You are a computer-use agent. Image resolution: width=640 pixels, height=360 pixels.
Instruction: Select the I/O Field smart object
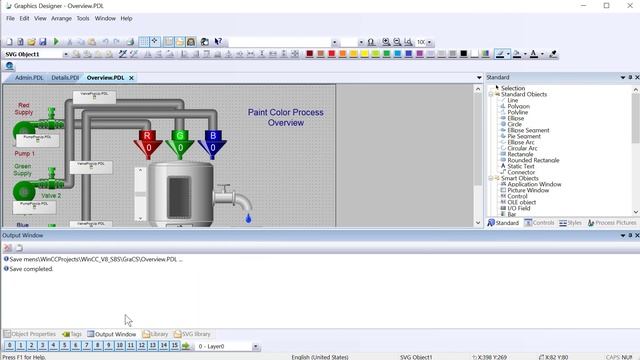518,208
